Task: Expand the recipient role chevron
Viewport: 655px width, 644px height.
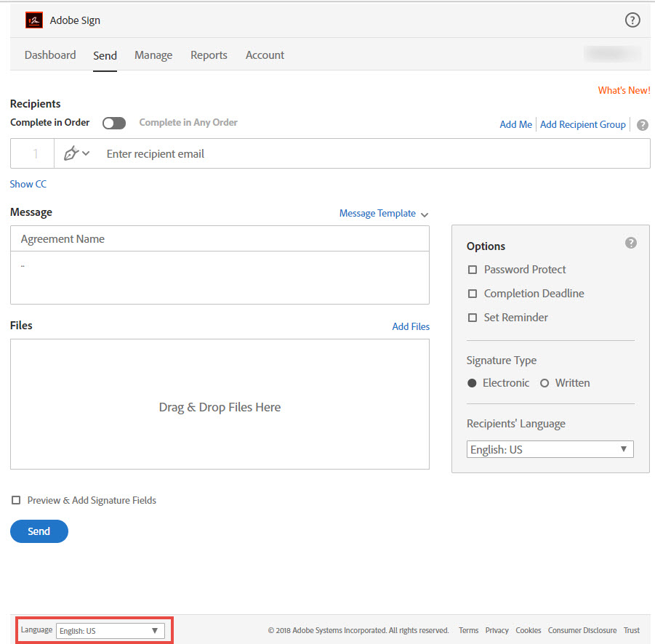Action: [x=86, y=153]
